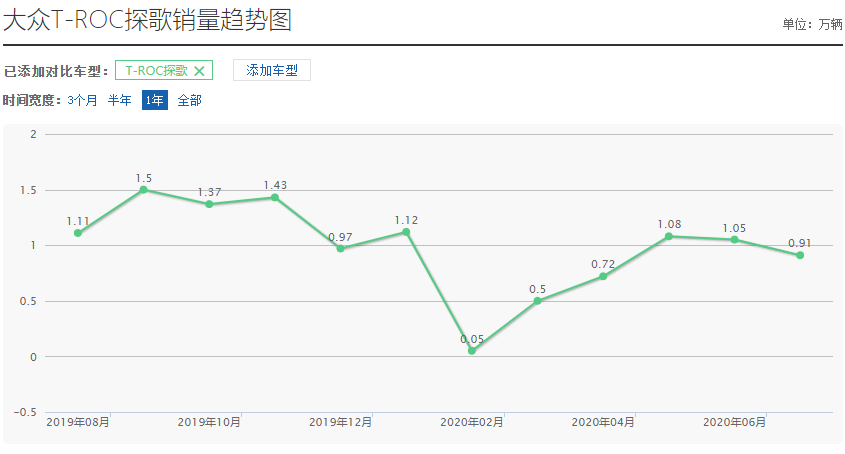Click the 2020年04月 axis label
The height and width of the screenshot is (454, 845).
click(x=603, y=422)
